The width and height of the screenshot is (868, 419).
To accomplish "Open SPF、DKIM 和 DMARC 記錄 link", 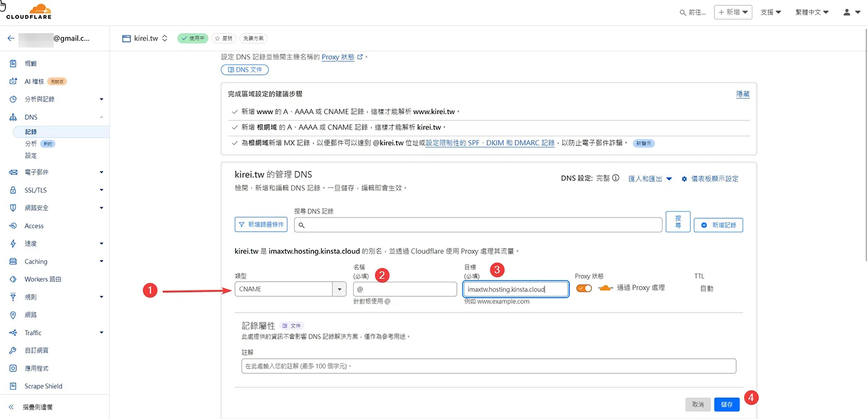I will [490, 143].
